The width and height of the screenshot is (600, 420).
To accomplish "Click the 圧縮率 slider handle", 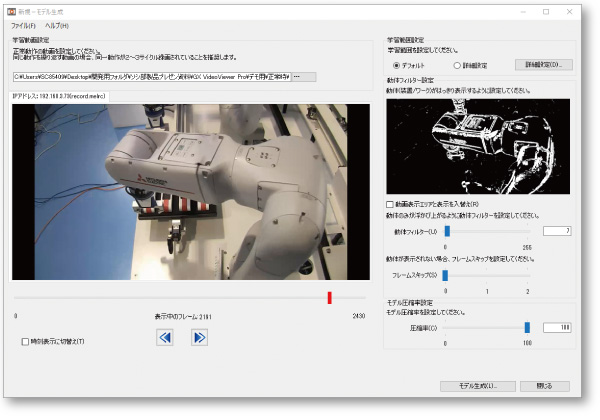I will point(527,326).
